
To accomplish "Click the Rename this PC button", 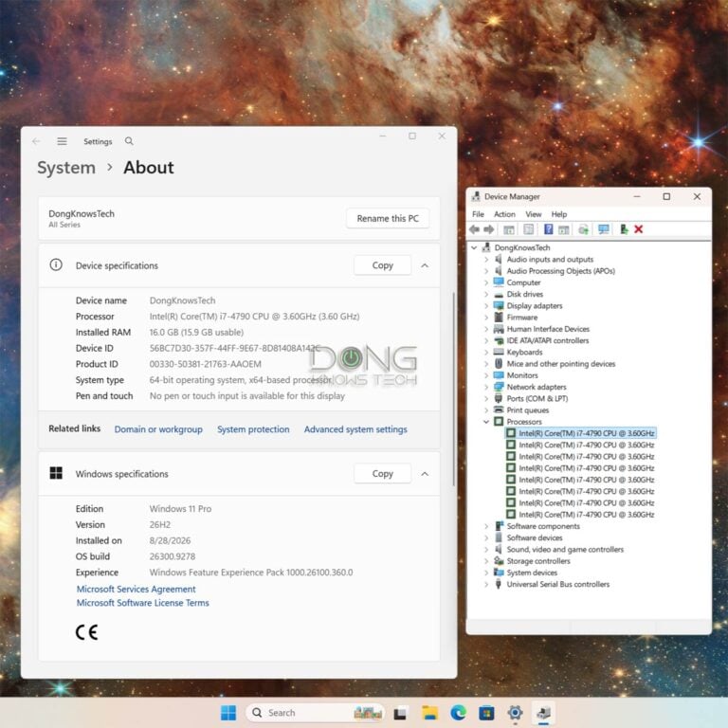I will [388, 218].
